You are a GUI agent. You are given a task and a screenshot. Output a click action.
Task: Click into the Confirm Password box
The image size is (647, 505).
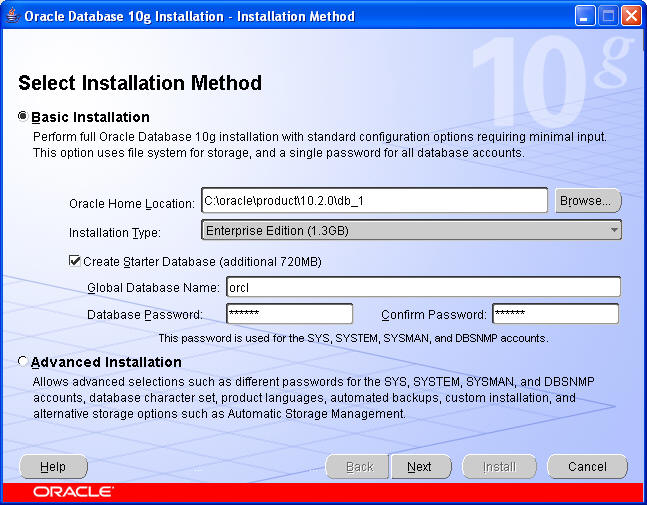pos(555,314)
